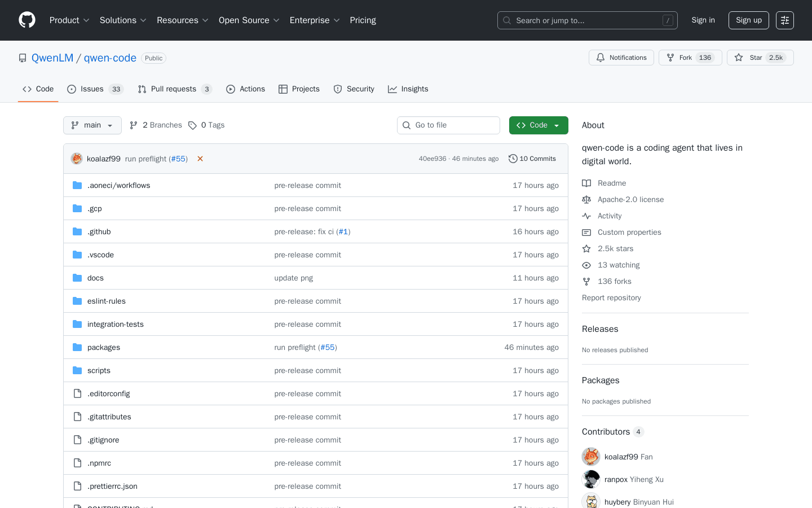The height and width of the screenshot is (508, 812).
Task: Click the Go to file search field
Action: coord(448,125)
